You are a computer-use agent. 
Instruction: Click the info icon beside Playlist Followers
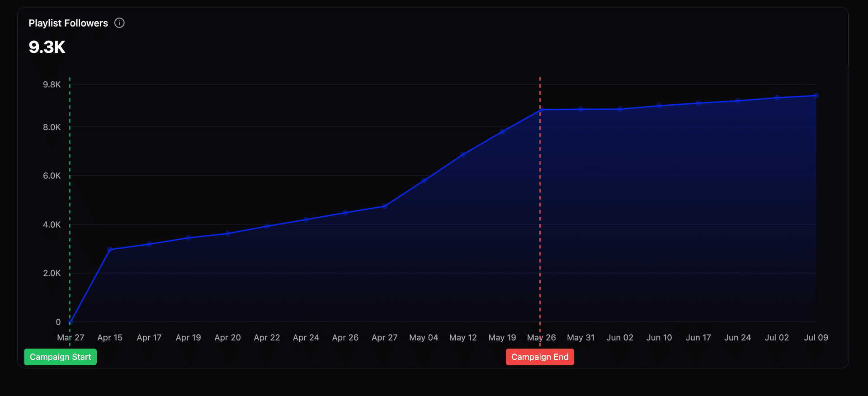click(119, 23)
